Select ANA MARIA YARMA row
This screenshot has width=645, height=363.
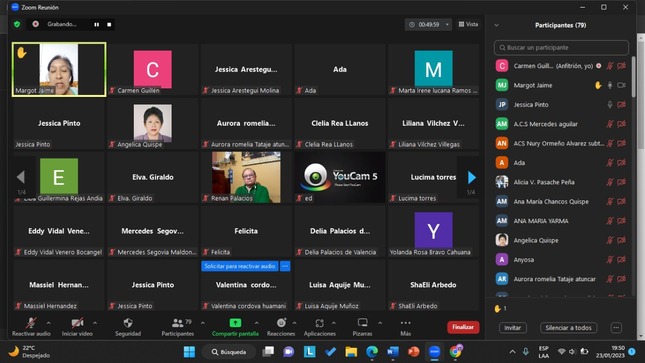point(561,221)
